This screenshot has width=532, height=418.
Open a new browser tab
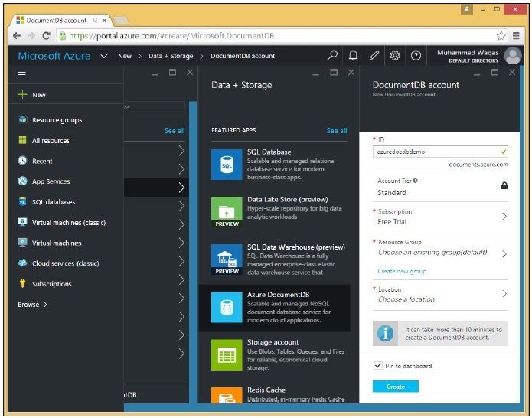121,21
